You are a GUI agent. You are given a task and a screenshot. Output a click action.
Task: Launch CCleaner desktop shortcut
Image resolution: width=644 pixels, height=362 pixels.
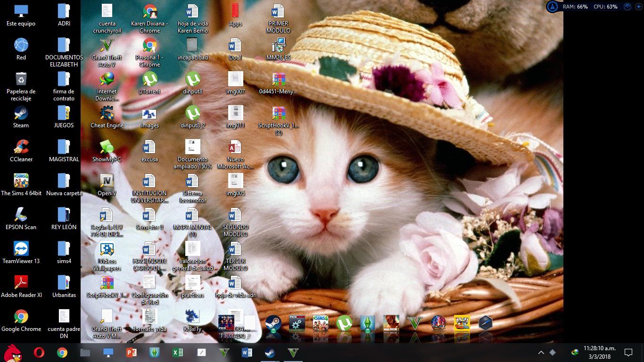pos(21,150)
